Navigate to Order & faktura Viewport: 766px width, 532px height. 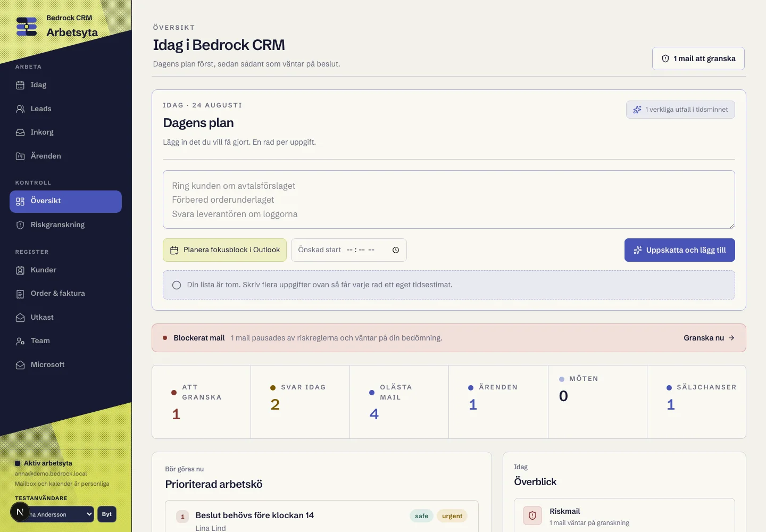65,294
